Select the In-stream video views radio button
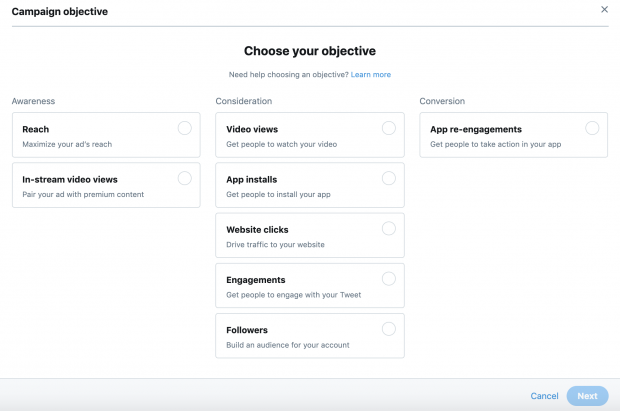This screenshot has height=411, width=620. point(184,178)
